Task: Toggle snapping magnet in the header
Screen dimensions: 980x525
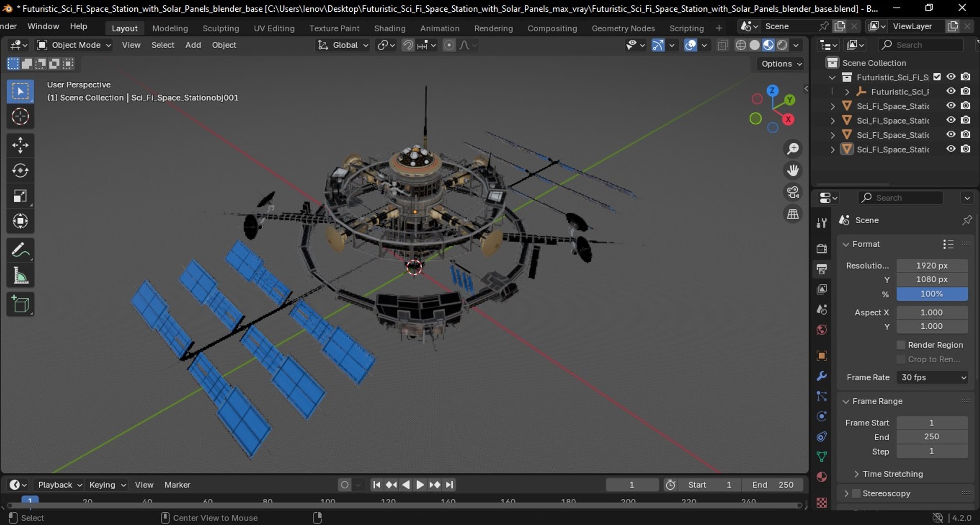Action: pos(408,45)
